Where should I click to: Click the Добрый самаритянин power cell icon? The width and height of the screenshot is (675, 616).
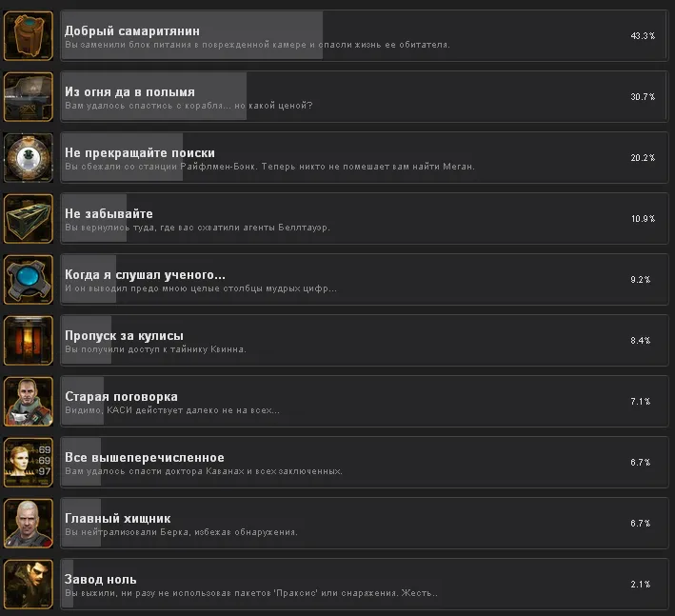coord(29,36)
